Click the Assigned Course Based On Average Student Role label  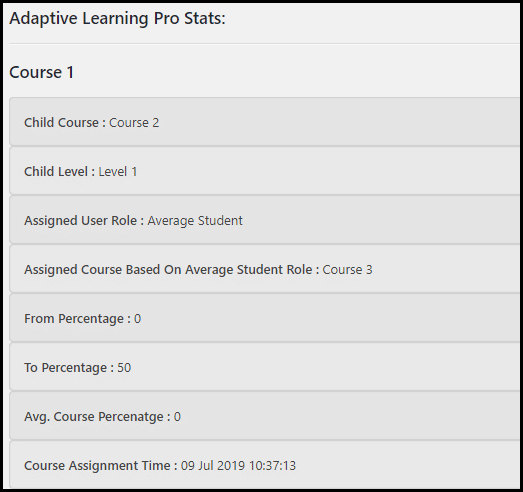pos(171,270)
